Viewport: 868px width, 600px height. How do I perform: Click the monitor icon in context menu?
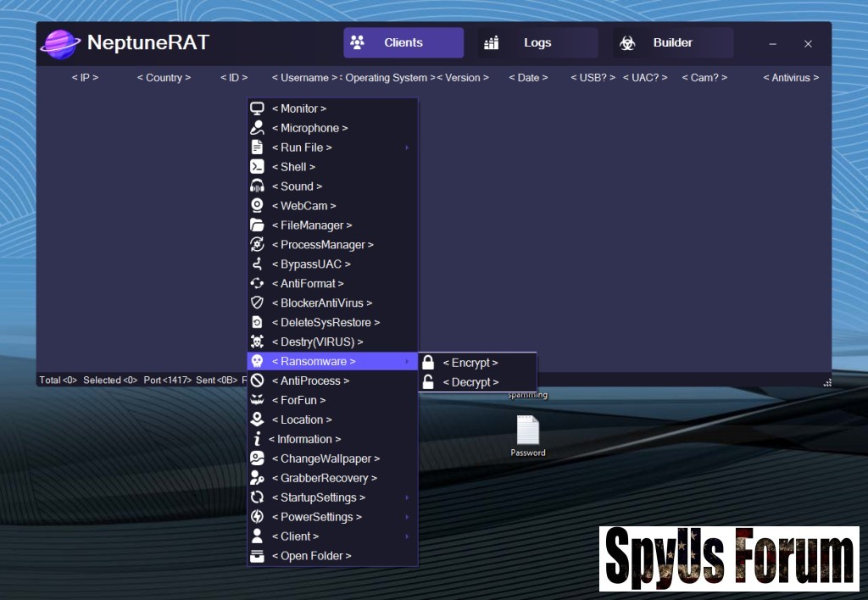coord(257,108)
